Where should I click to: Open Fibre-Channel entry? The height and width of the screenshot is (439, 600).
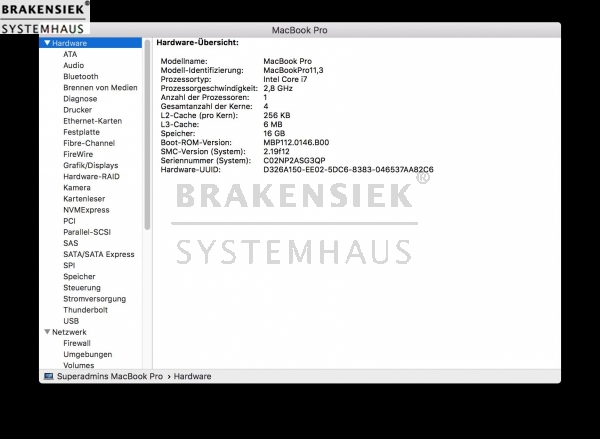(x=89, y=143)
